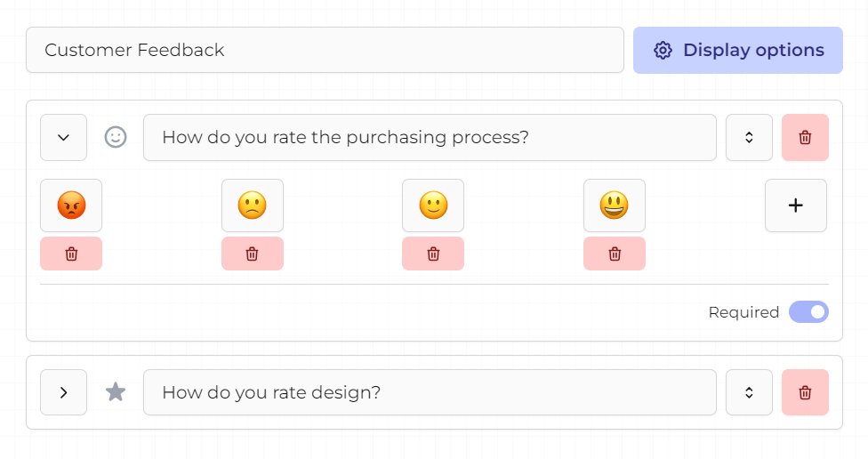The height and width of the screenshot is (459, 868).
Task: Add a new emoji option with plus
Action: (796, 205)
